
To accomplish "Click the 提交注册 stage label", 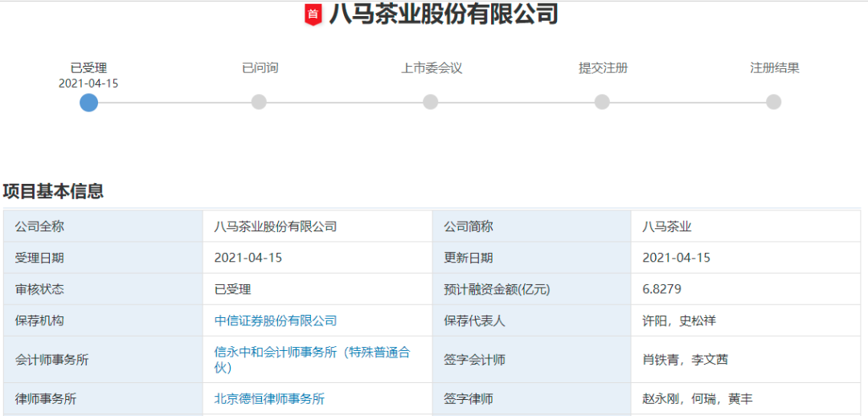I will (x=604, y=68).
